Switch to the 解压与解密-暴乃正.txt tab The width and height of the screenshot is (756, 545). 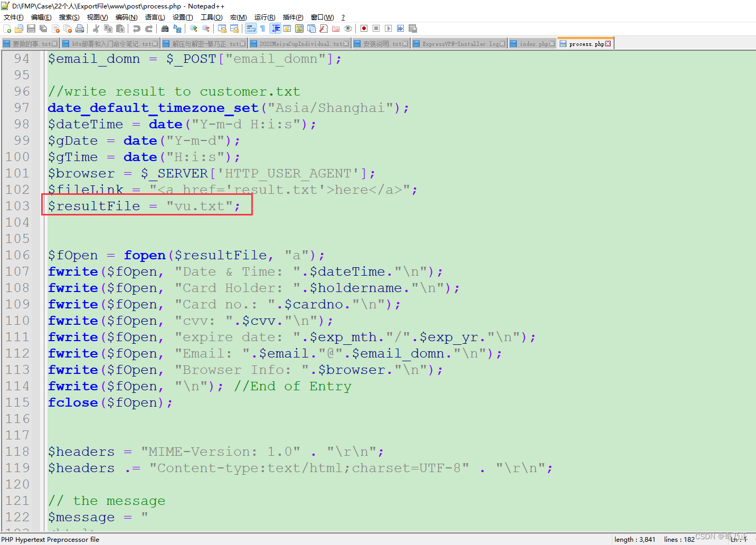pos(204,44)
